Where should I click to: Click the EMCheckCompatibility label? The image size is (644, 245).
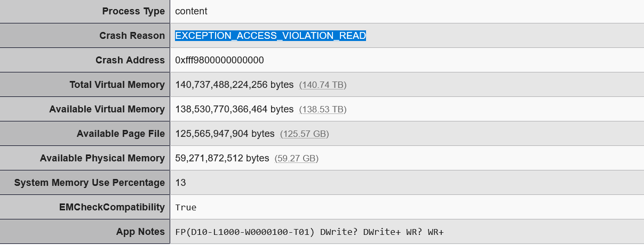click(x=112, y=207)
